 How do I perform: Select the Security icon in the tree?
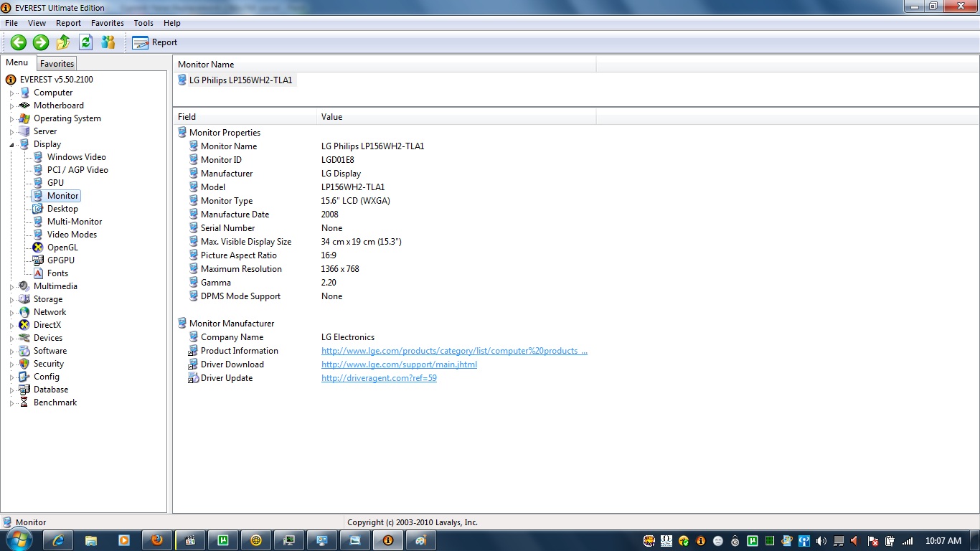tap(25, 364)
